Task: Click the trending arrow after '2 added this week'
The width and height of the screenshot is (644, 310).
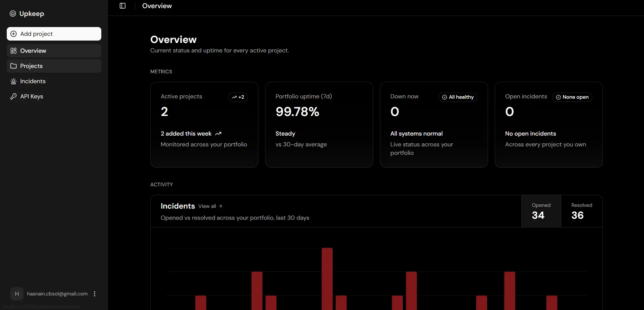Action: pos(218,134)
